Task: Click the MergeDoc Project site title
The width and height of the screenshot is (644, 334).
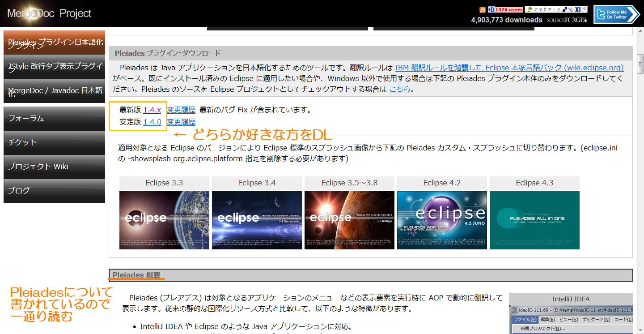Action: 49,13
